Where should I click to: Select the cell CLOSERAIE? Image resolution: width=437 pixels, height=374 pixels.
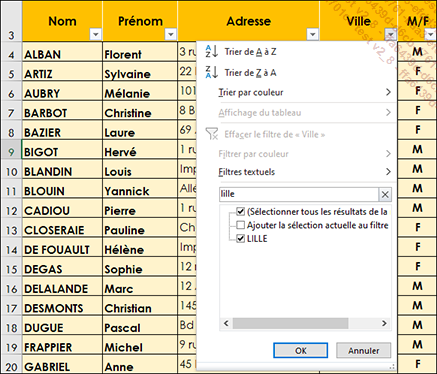click(x=62, y=228)
